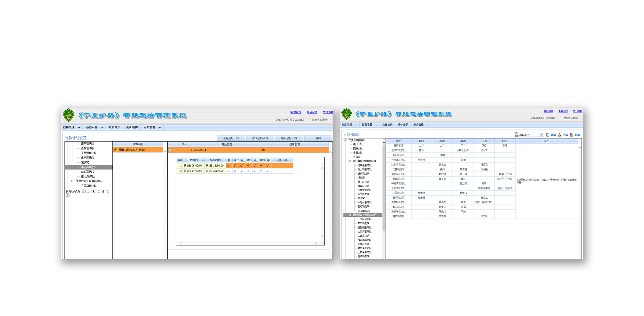
Task: Toggle 周四 checkmark for the 14:00:00 patrol row
Action: tap(248, 171)
